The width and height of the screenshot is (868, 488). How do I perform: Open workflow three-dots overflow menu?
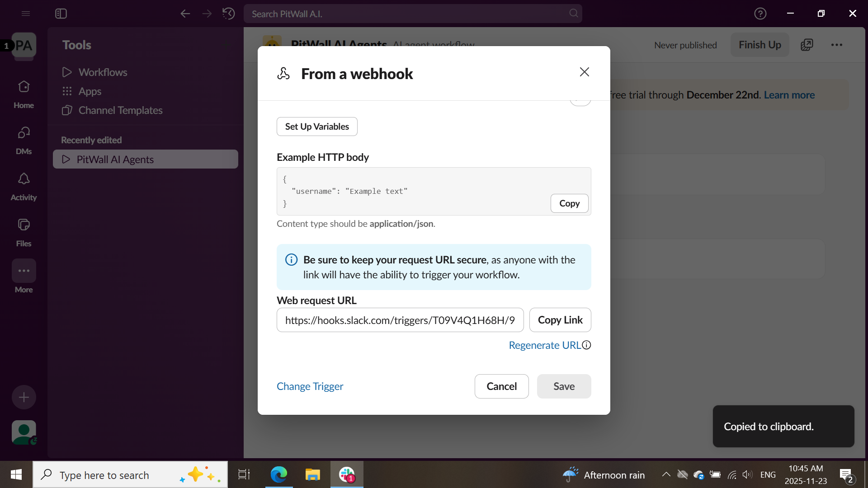(x=836, y=45)
